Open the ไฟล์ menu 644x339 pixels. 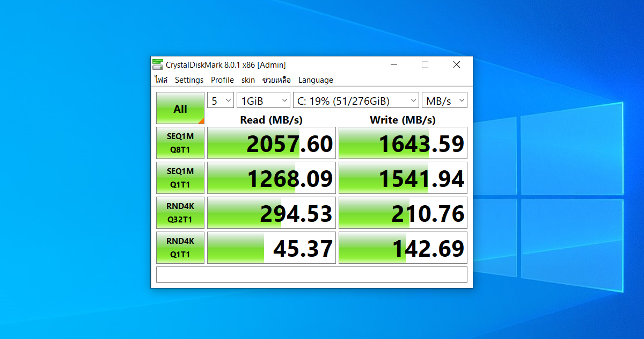161,80
